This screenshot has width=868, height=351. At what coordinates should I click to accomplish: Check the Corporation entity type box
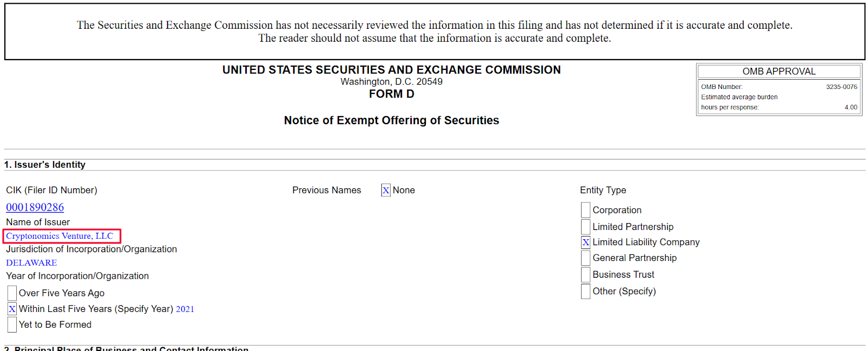pyautogui.click(x=585, y=210)
